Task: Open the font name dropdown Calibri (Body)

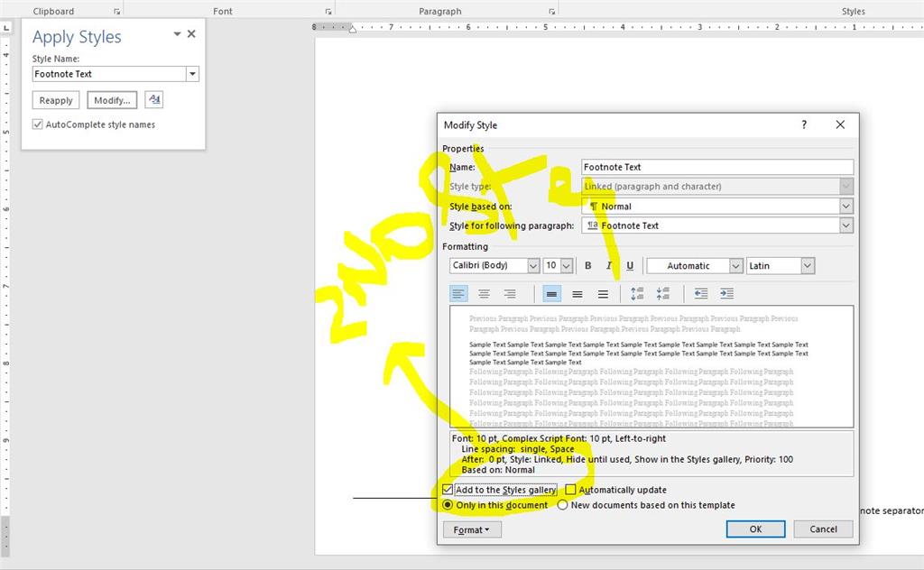Action: [533, 265]
